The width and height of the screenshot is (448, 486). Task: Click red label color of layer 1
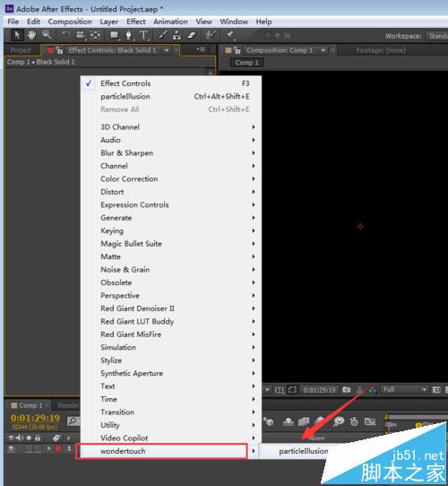pos(58,448)
